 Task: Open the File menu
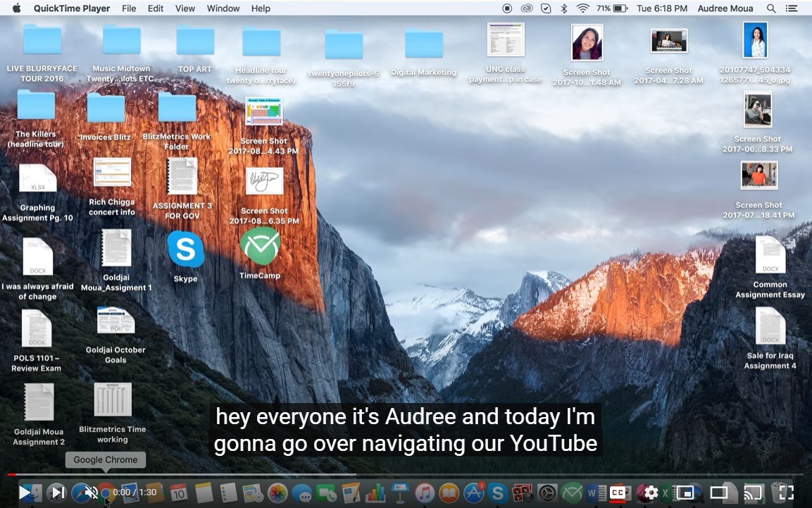(129, 8)
